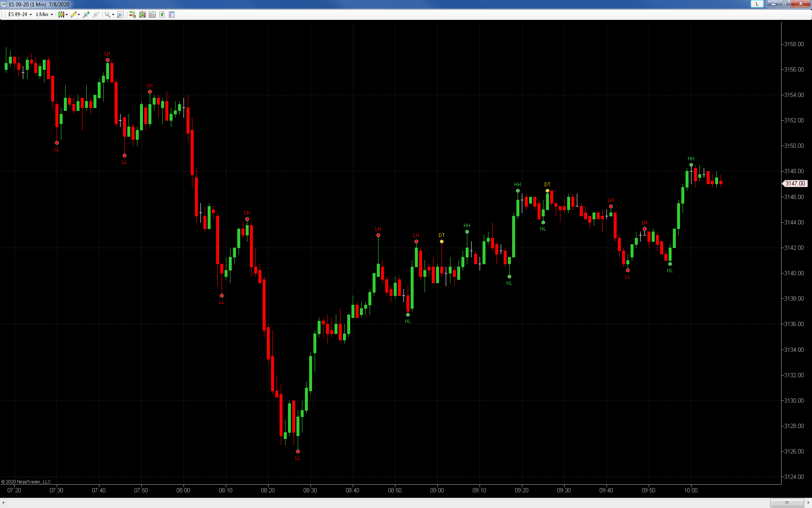Viewport: 812px width, 508px height.
Task: Toggle the Chart Trader icon
Action: [x=132, y=14]
